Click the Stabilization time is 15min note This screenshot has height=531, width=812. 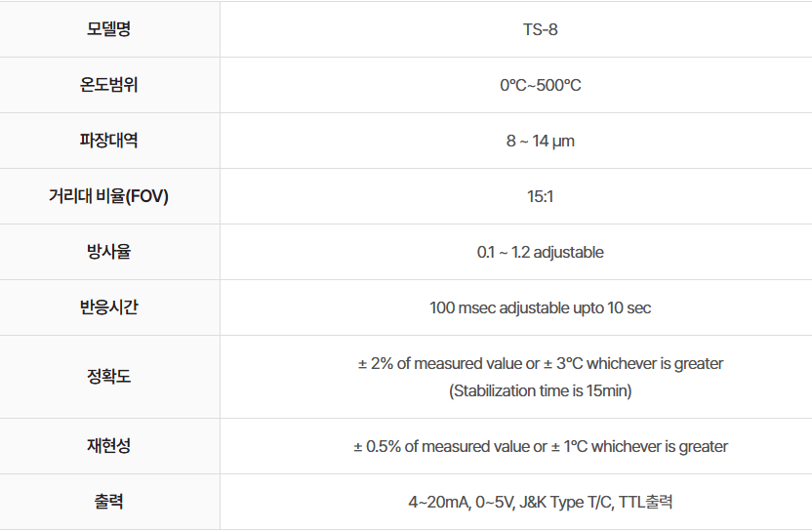coord(540,391)
